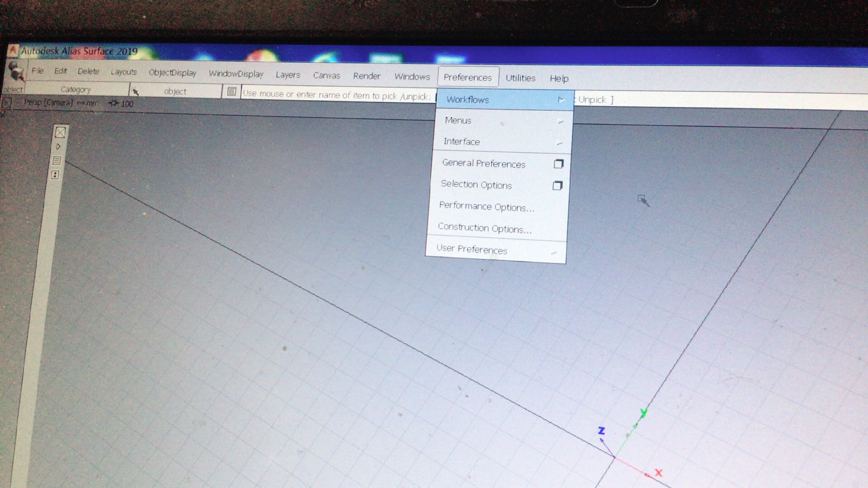Click the pick/unpick prompt input field

pos(337,94)
